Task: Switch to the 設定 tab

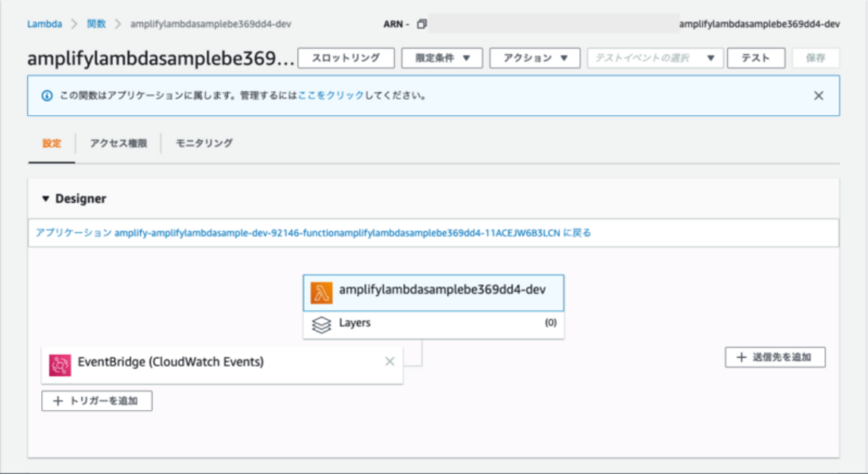Action: [51, 143]
